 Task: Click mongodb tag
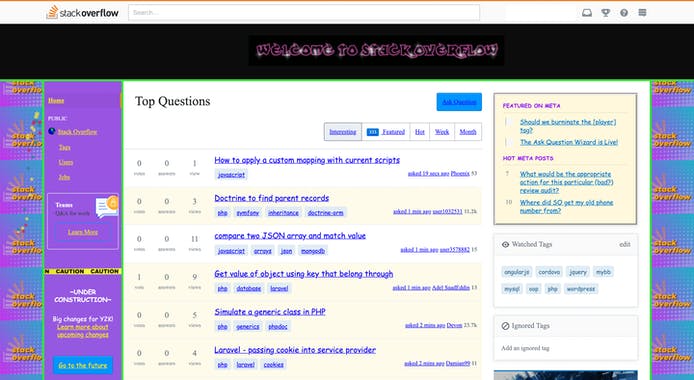pyautogui.click(x=313, y=251)
